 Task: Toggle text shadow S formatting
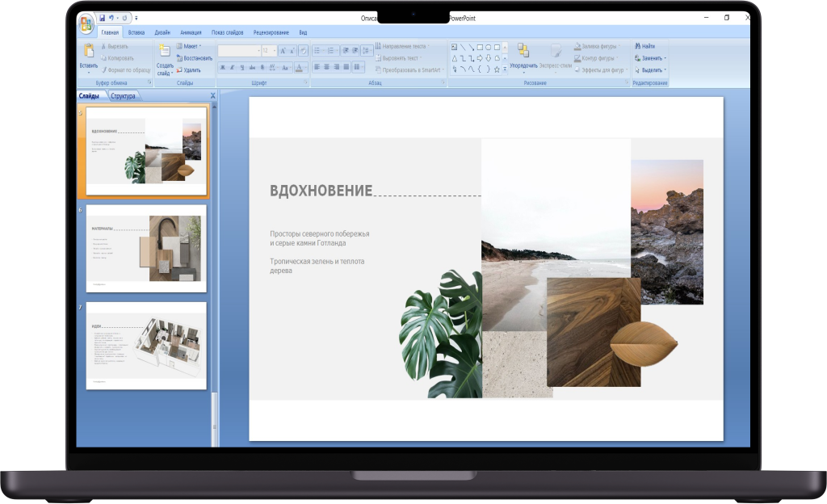tap(262, 67)
